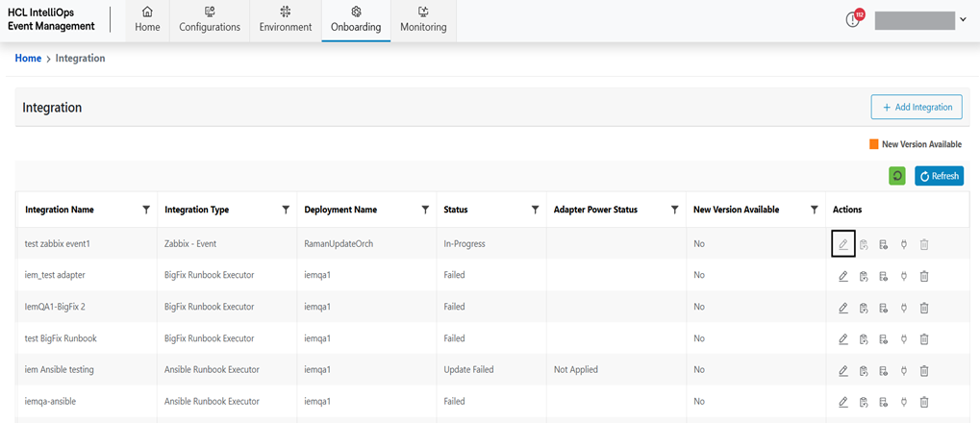The width and height of the screenshot is (980, 423).
Task: Open the Configurations tab
Action: [x=210, y=20]
